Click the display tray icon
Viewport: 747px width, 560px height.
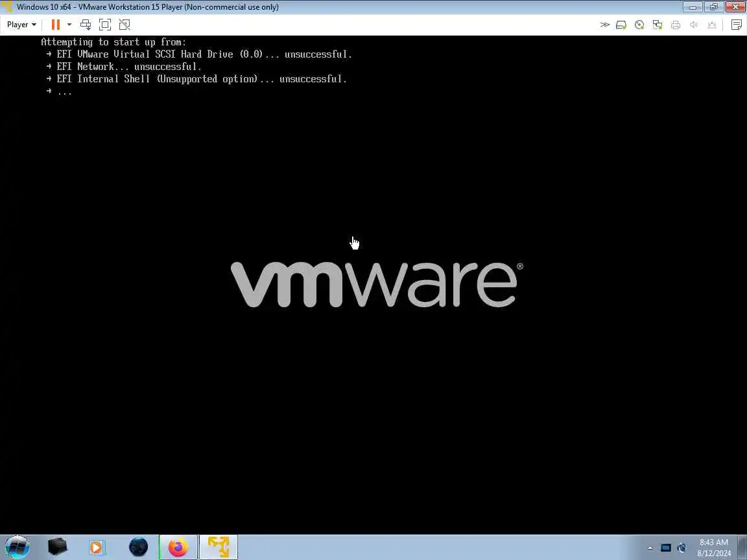point(665,548)
